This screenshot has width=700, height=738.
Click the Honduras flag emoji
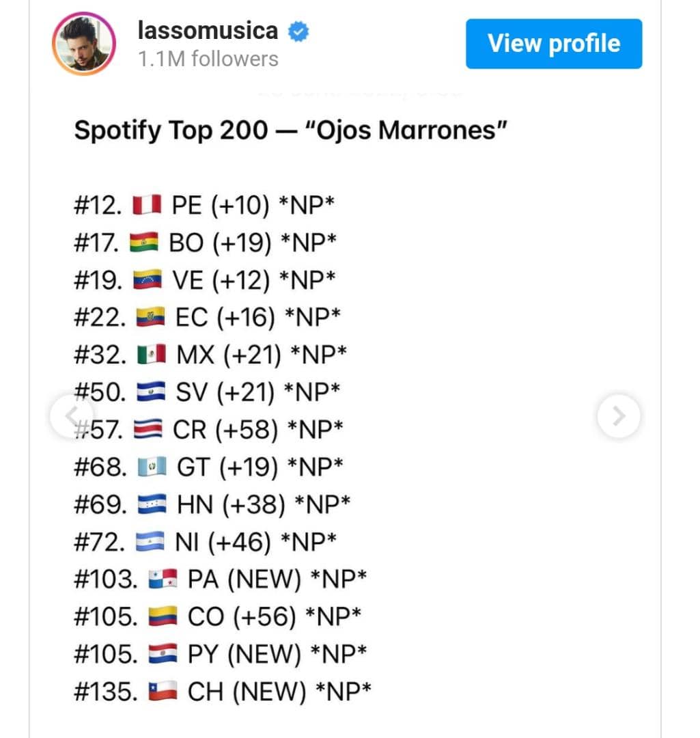pos(152,504)
